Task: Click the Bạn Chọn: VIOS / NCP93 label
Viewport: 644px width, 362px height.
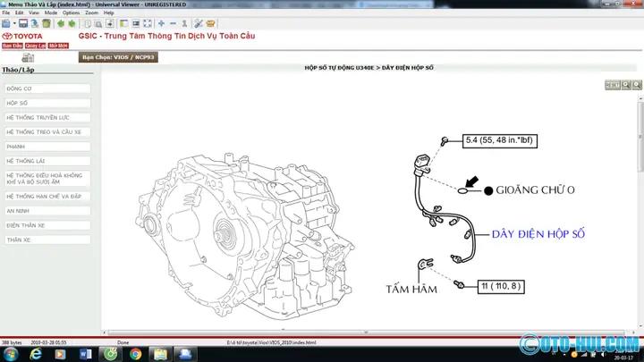Action: (118, 57)
